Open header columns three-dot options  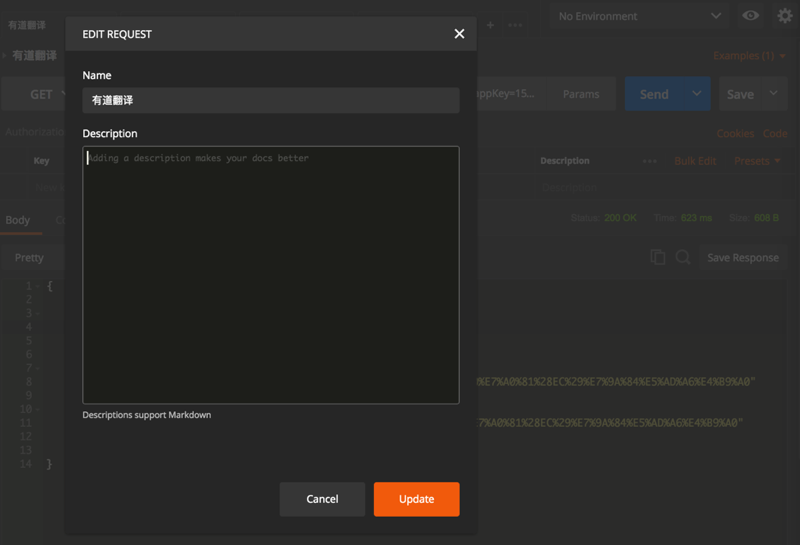click(x=649, y=161)
